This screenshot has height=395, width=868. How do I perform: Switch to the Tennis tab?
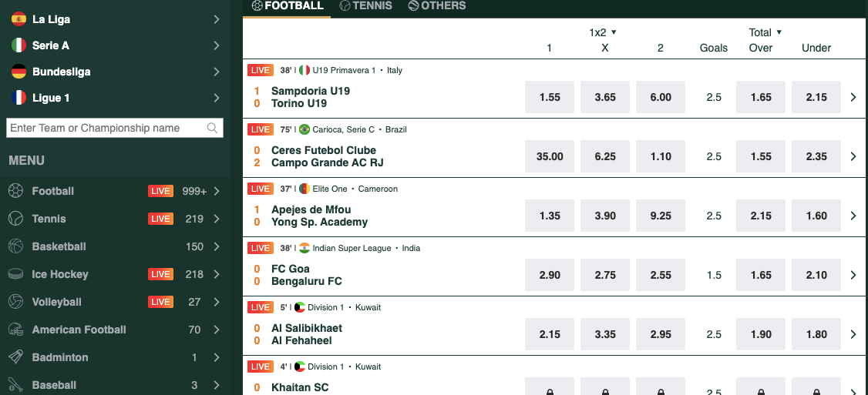(x=366, y=5)
